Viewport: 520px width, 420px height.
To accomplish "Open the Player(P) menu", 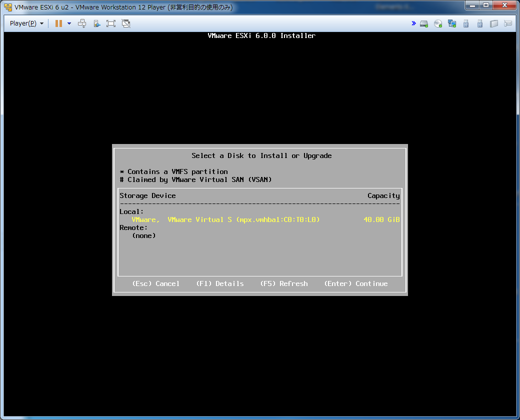I will tap(26, 23).
